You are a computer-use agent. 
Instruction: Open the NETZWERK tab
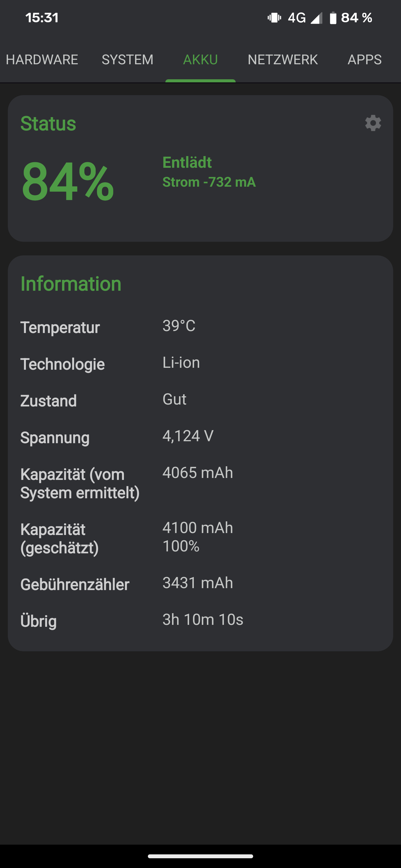tap(283, 60)
